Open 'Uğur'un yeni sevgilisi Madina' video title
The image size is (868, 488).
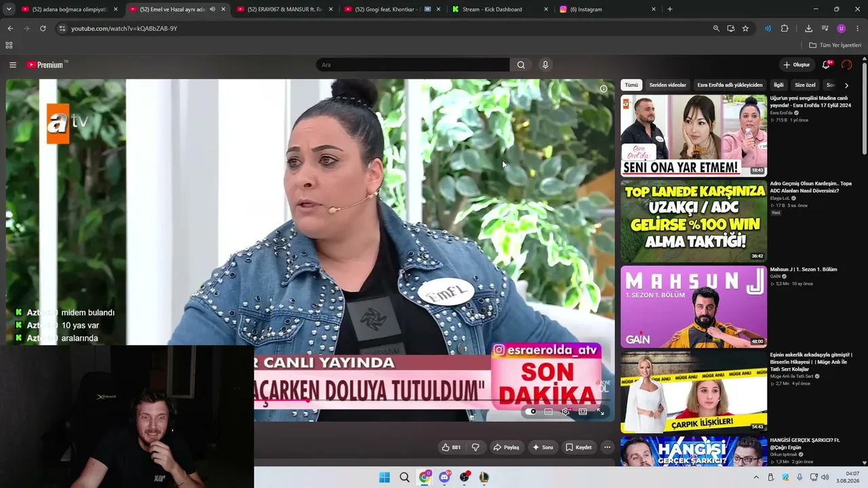pyautogui.click(x=810, y=102)
